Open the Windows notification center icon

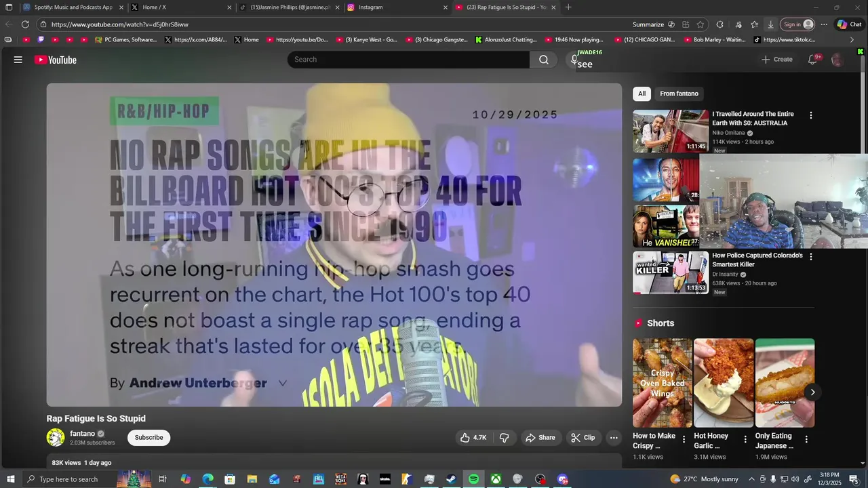click(853, 479)
